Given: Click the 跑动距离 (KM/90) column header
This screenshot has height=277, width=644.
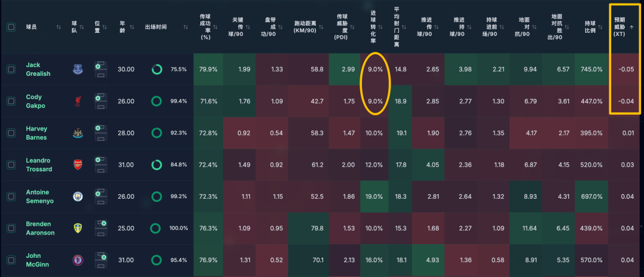Looking at the screenshot, I should pos(308,27).
